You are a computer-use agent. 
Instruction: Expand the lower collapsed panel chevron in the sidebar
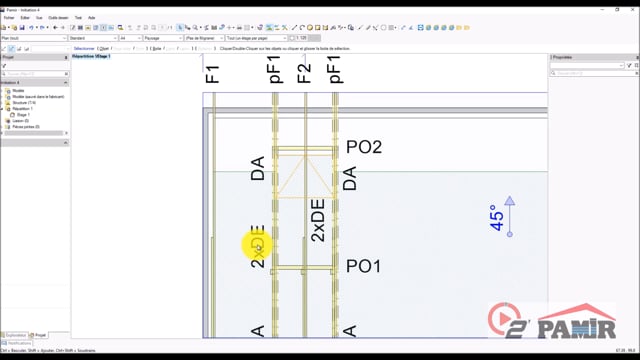click(66, 143)
